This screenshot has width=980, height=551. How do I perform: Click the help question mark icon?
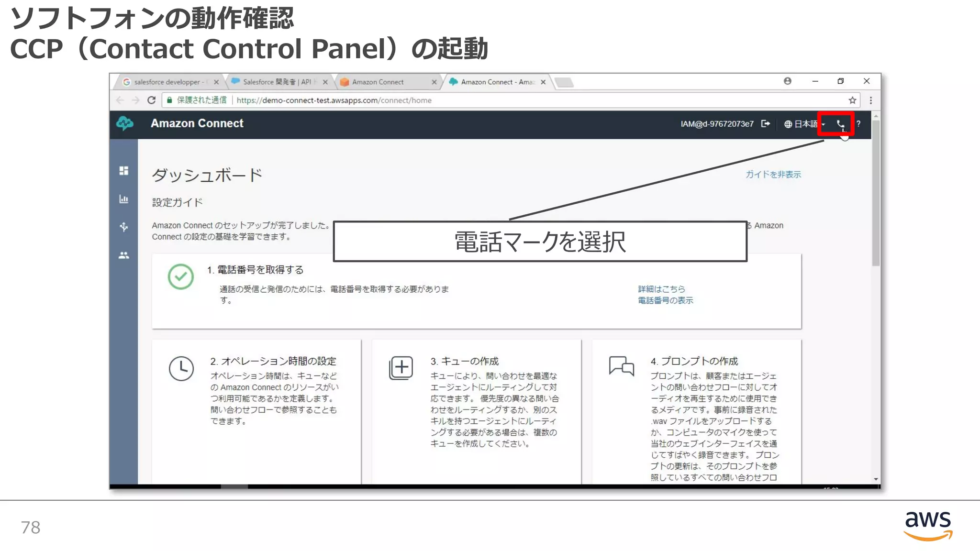[x=858, y=124]
